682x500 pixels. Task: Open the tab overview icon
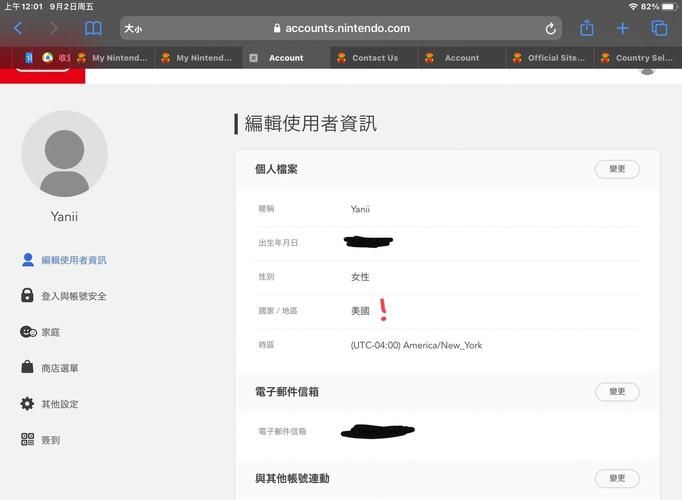click(659, 28)
